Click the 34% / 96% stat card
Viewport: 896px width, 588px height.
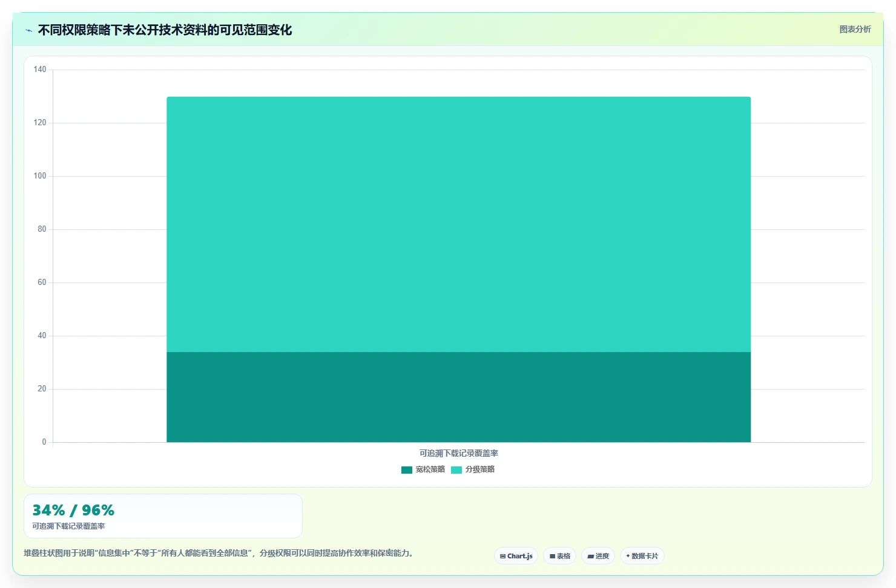pyautogui.click(x=163, y=516)
